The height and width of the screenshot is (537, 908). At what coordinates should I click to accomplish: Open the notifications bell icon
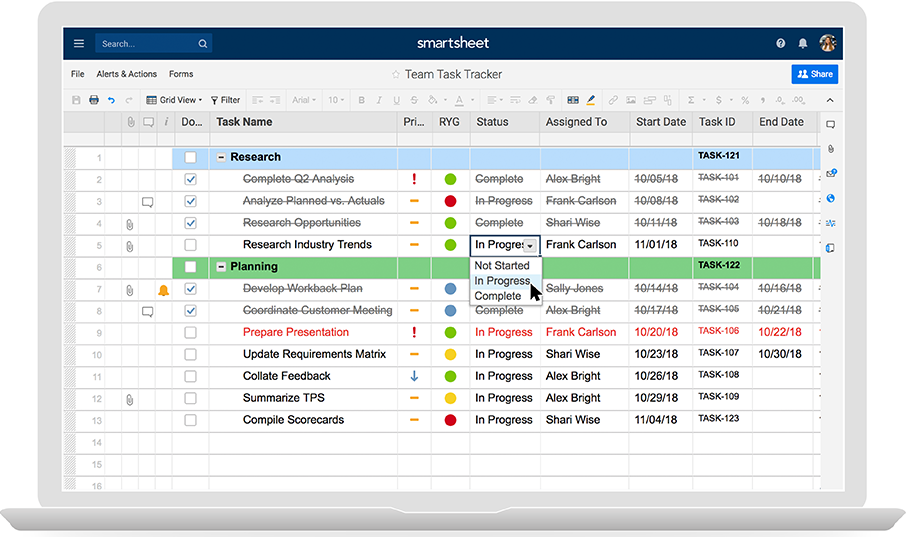point(803,43)
